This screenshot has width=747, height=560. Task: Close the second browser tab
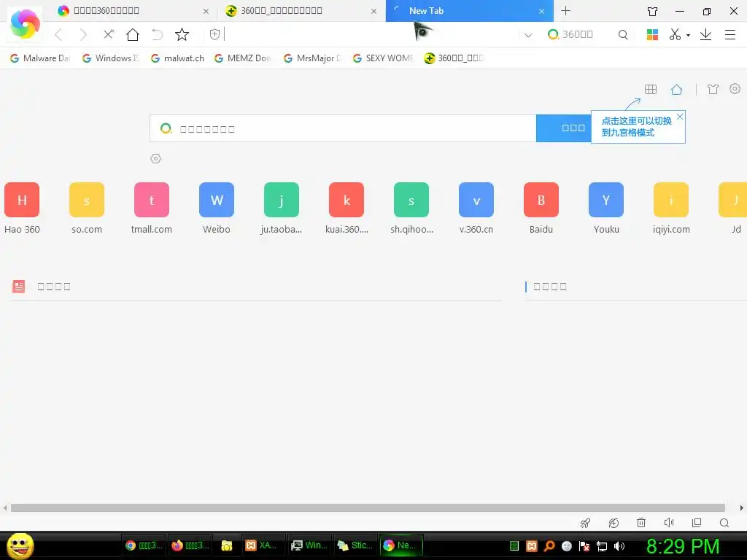point(374,12)
